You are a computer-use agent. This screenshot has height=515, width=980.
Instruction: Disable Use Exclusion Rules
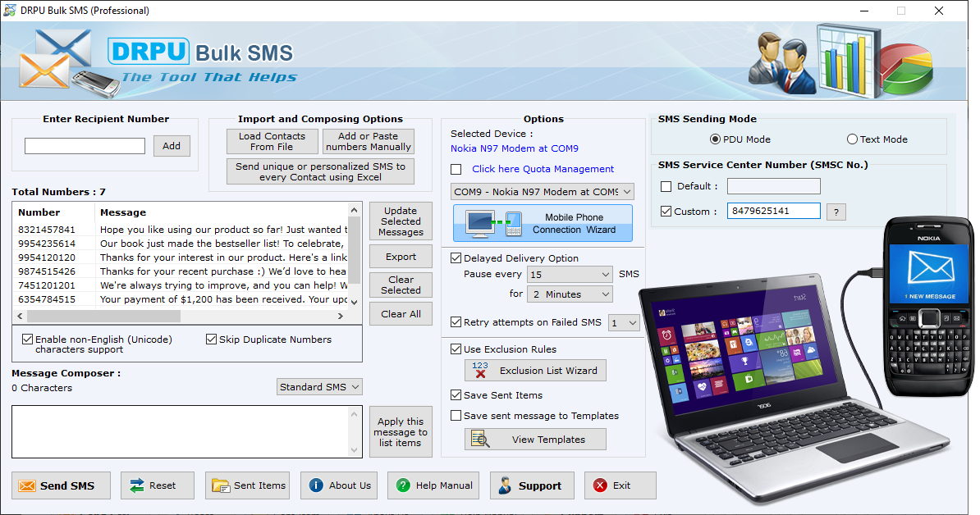456,349
